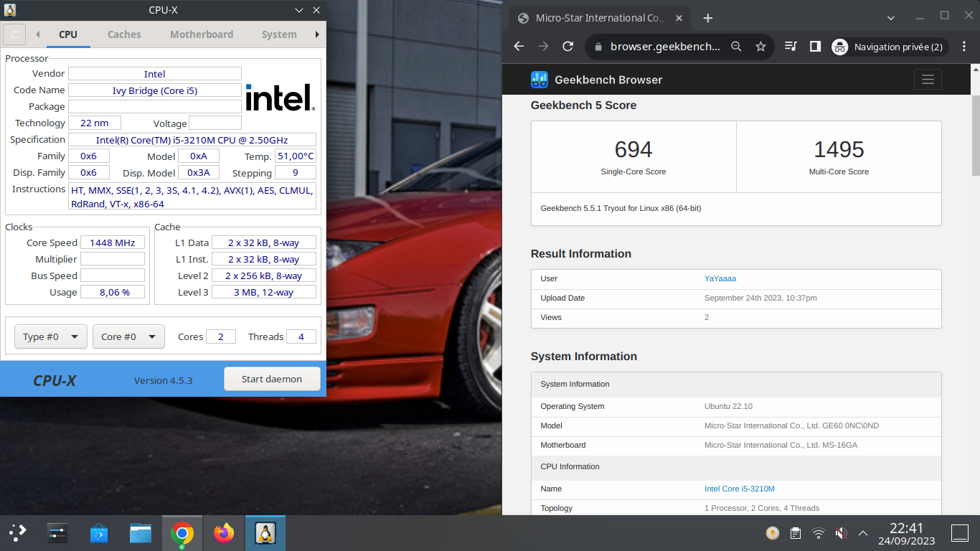The height and width of the screenshot is (551, 980).
Task: Click Chrome's forward arrow
Action: [x=544, y=47]
